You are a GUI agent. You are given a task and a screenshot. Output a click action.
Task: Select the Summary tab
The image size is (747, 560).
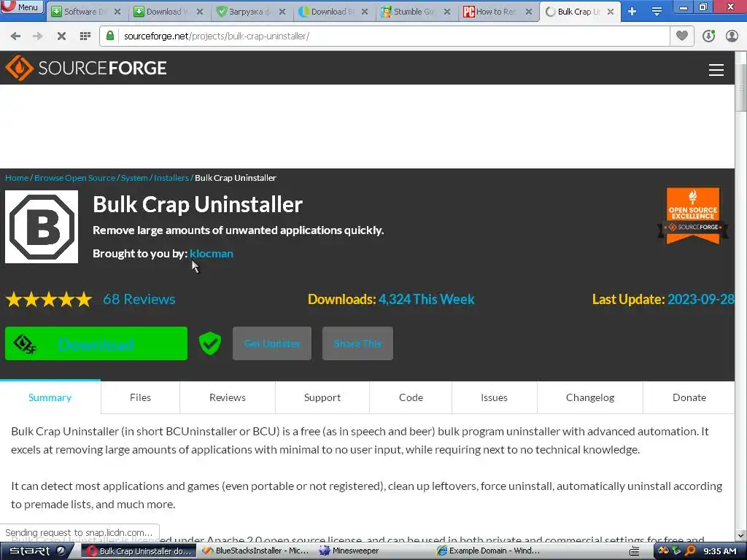tap(50, 397)
